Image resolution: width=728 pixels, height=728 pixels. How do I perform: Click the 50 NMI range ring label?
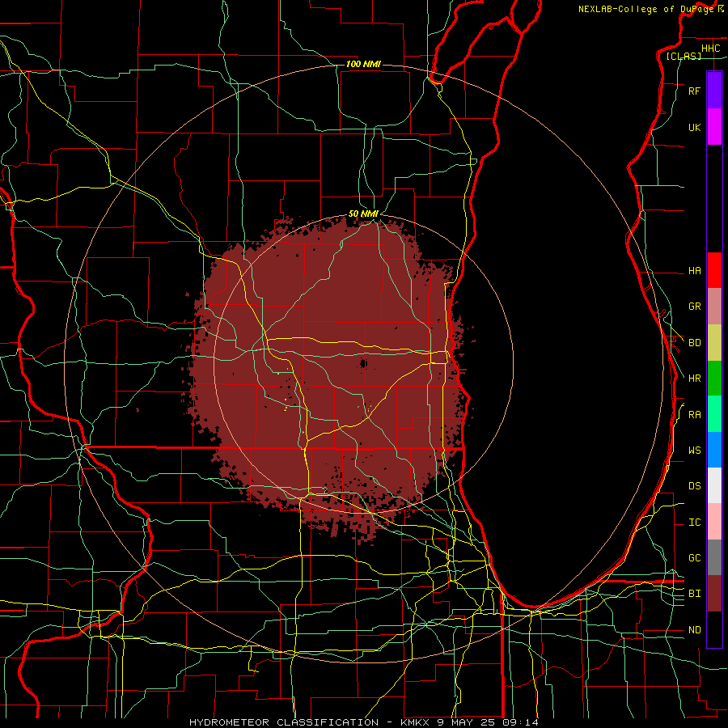pyautogui.click(x=363, y=214)
